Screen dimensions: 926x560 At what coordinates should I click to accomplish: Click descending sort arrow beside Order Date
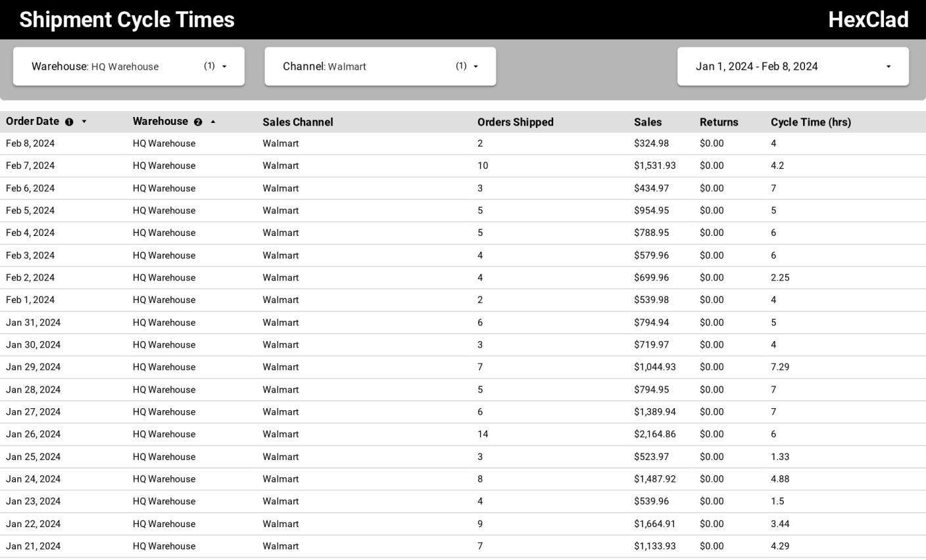[84, 122]
